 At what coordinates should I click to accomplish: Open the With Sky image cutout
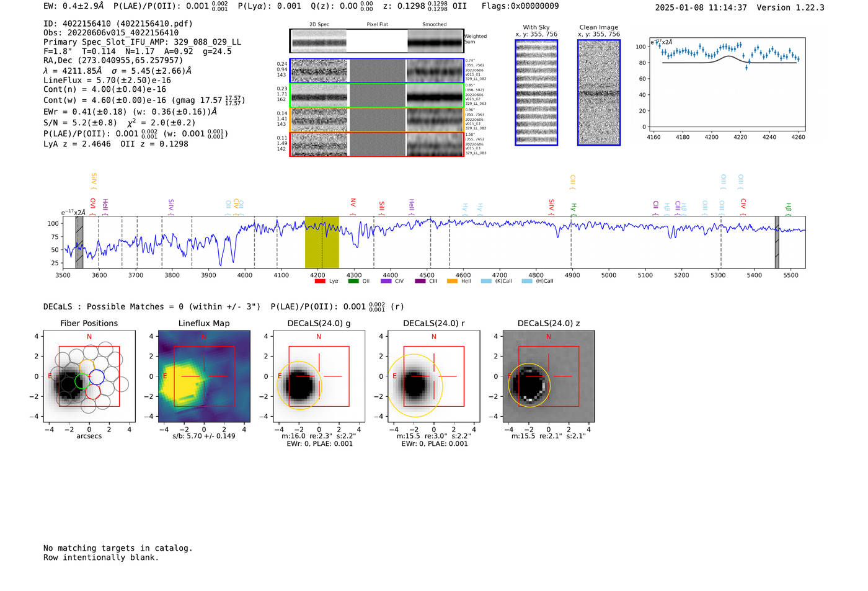(536, 92)
